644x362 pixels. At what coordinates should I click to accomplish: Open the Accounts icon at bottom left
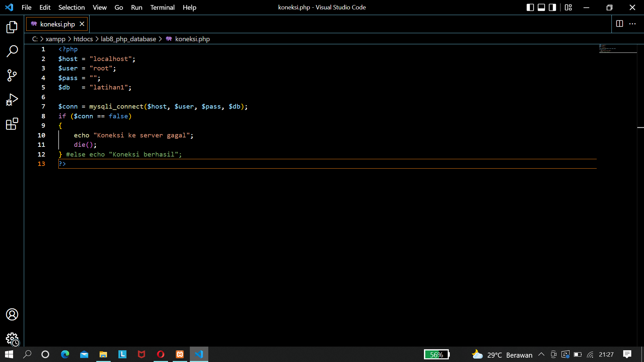point(12,314)
